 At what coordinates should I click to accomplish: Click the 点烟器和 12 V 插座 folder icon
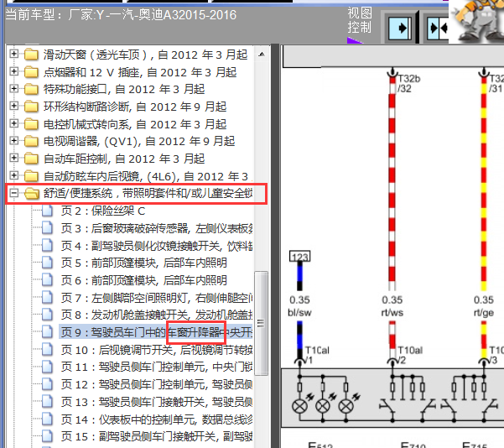tap(31, 71)
